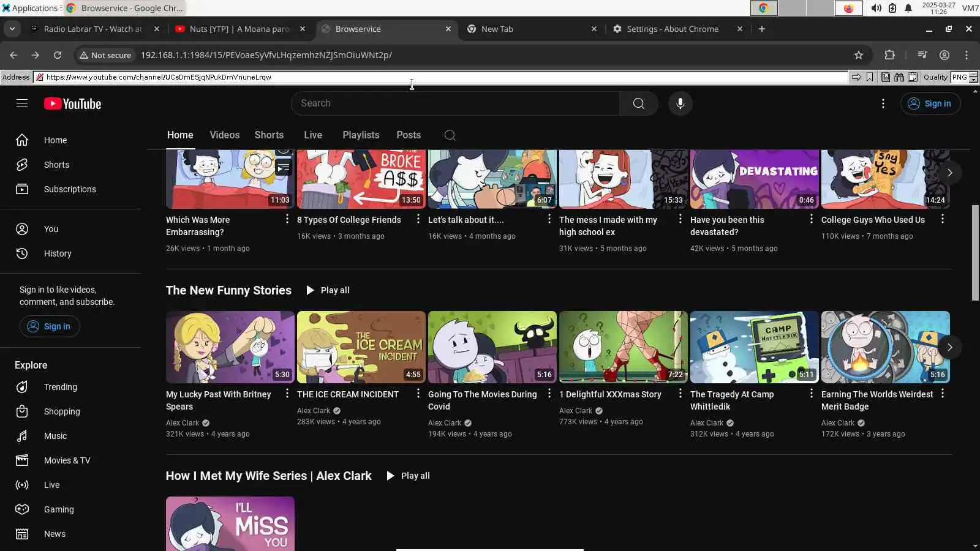Open options menu for Which Was More Embarrassing?
Image resolution: width=980 pixels, height=551 pixels.
(x=287, y=219)
